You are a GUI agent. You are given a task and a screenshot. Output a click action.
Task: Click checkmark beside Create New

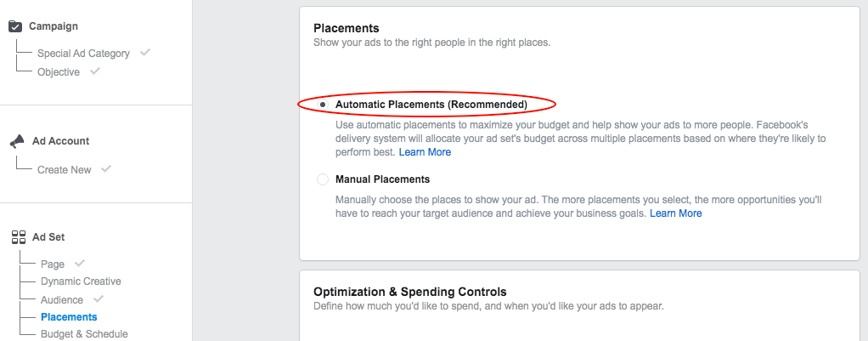tap(106, 169)
